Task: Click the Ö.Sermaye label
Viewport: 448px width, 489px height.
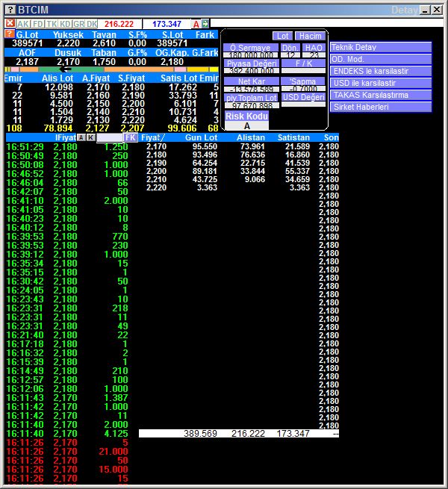Action: click(x=251, y=48)
